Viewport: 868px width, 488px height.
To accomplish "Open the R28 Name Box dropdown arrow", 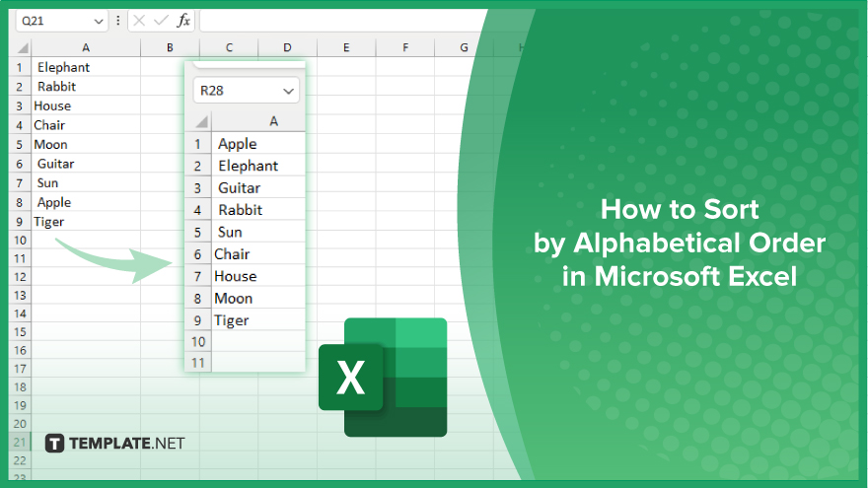I will click(288, 91).
